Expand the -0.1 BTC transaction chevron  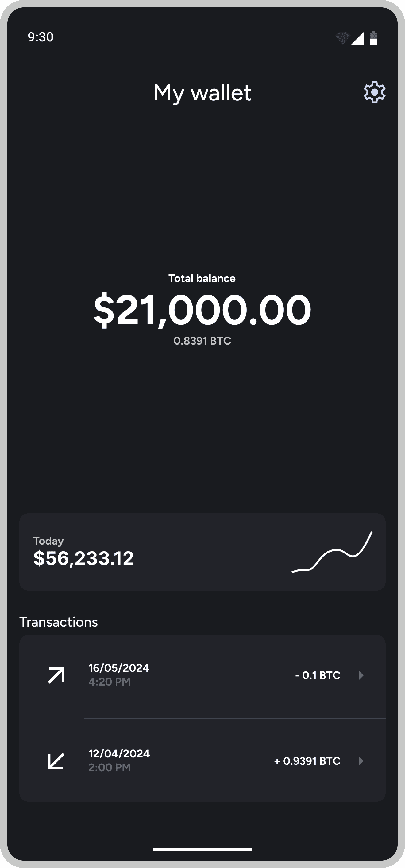pos(361,675)
